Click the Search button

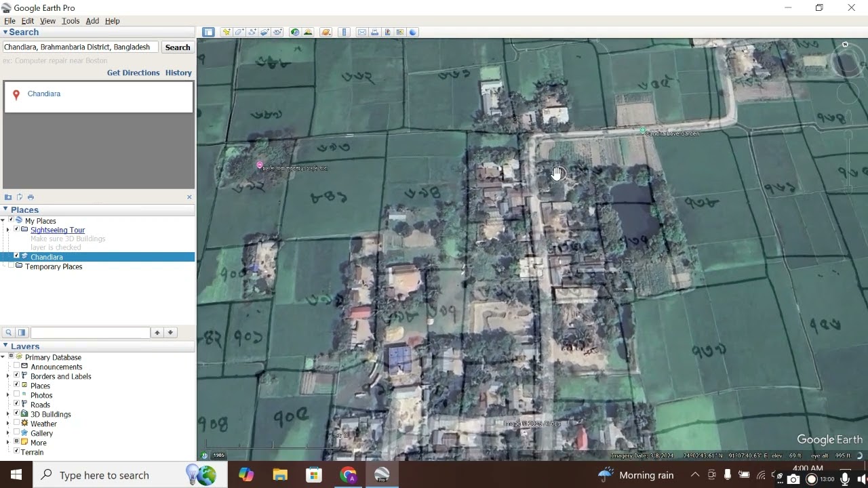(x=178, y=47)
